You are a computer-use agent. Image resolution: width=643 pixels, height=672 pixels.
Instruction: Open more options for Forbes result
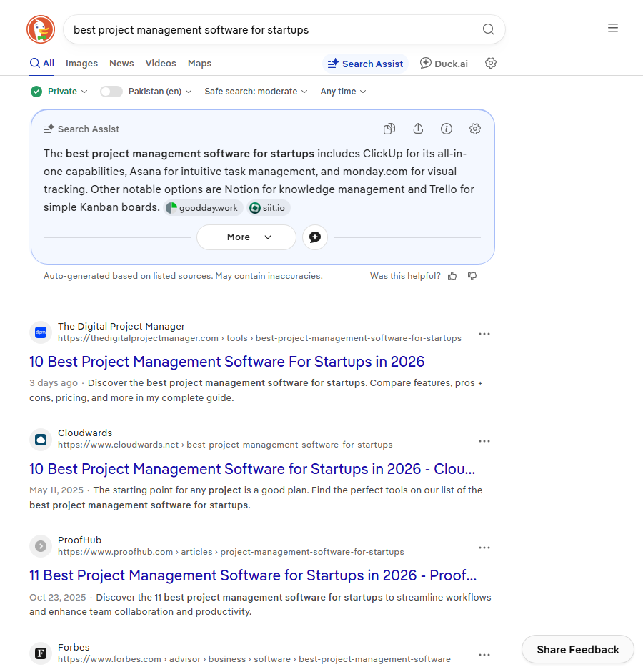[x=484, y=655]
